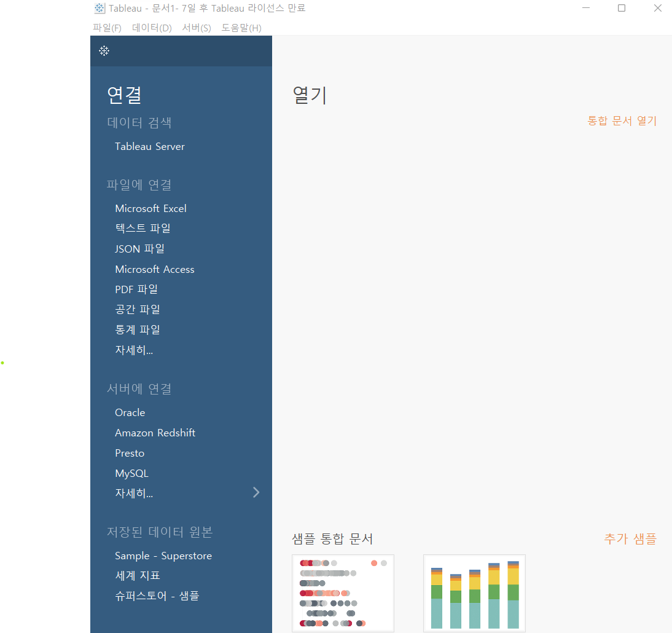Select the Presto connector

tap(130, 454)
